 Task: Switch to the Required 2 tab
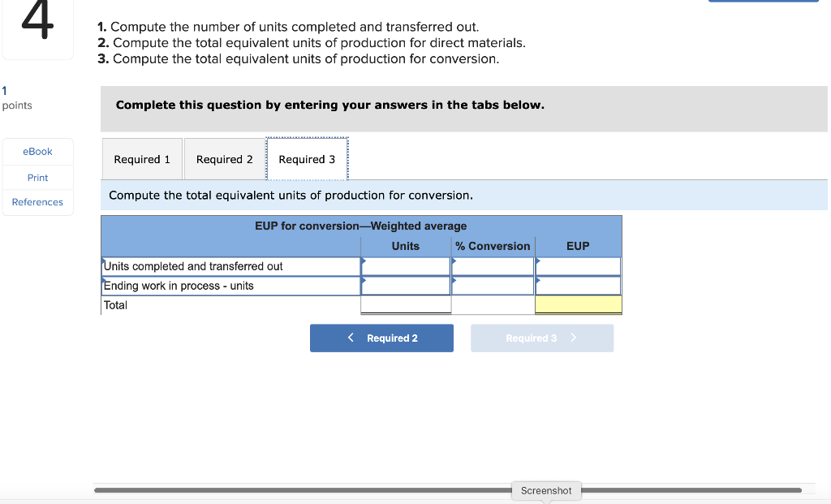tap(225, 159)
